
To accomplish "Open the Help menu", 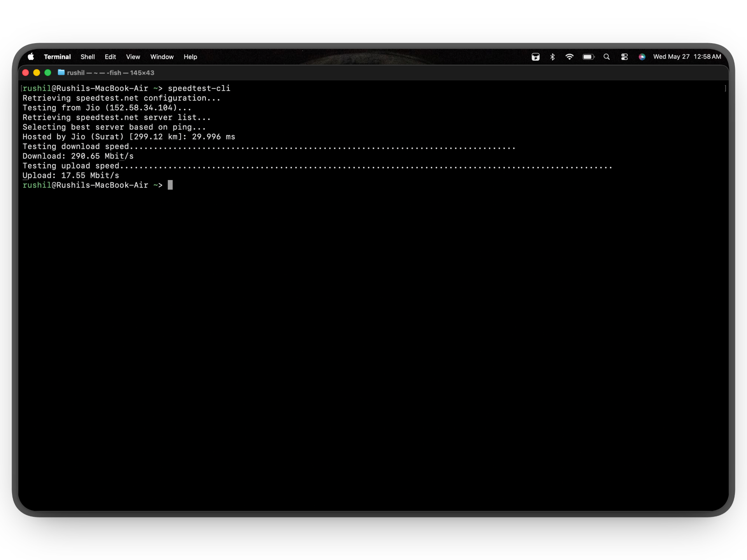I will (x=190, y=57).
